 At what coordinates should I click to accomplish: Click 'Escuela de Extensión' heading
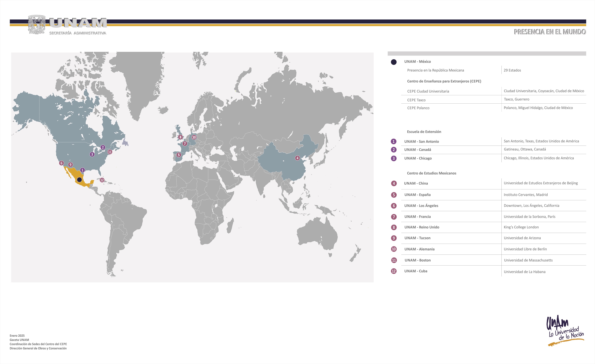(424, 132)
